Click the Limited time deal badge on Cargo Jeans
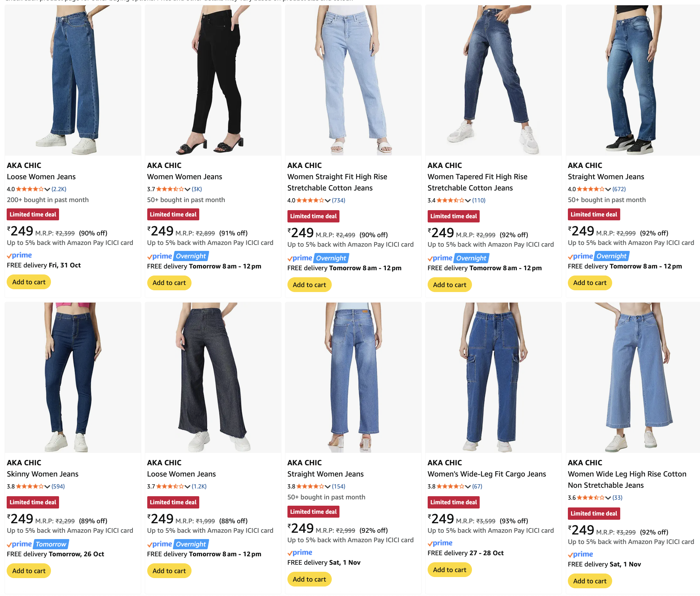The width and height of the screenshot is (700, 596). click(453, 503)
